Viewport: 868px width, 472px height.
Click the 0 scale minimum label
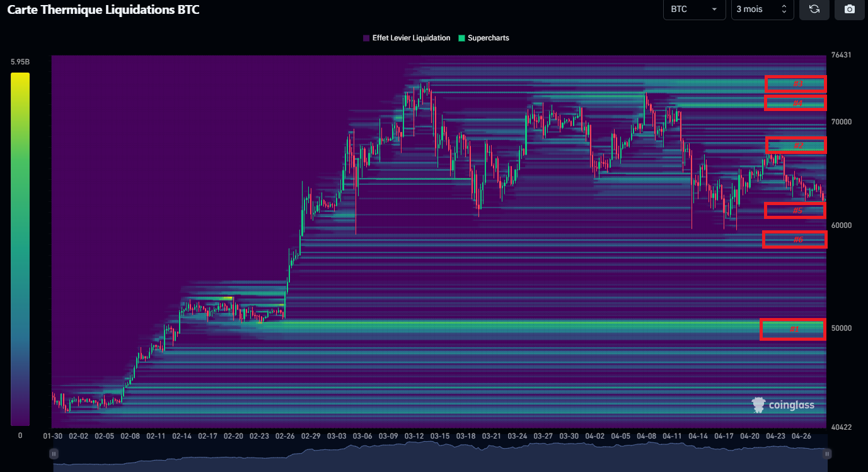[20, 435]
